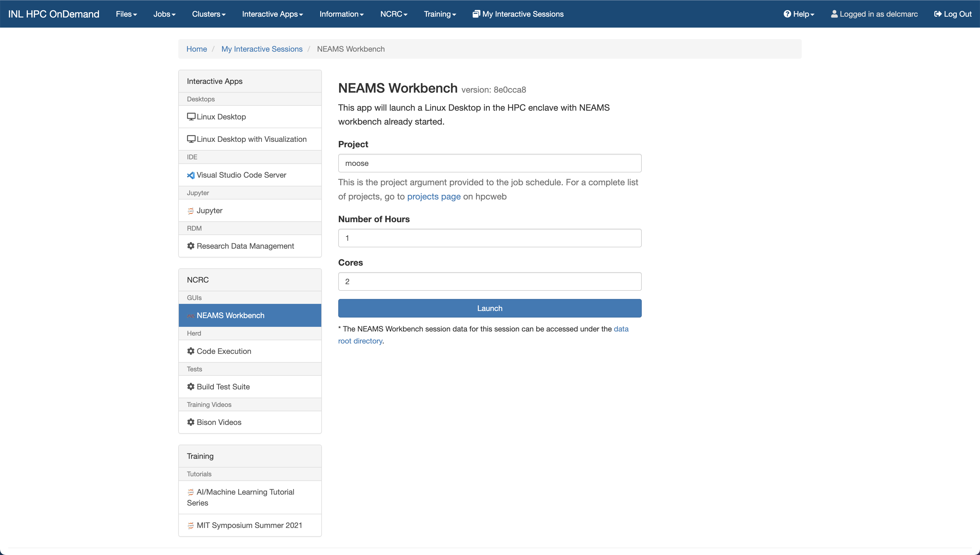Click the Research Data Management gear icon
Image resolution: width=980 pixels, height=555 pixels.
coord(191,246)
